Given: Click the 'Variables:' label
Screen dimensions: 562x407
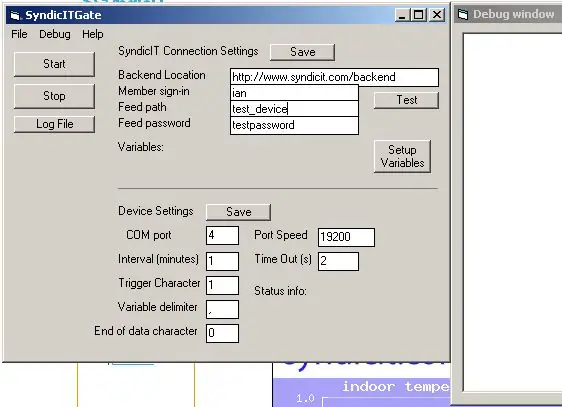Looking at the screenshot, I should 140,147.
